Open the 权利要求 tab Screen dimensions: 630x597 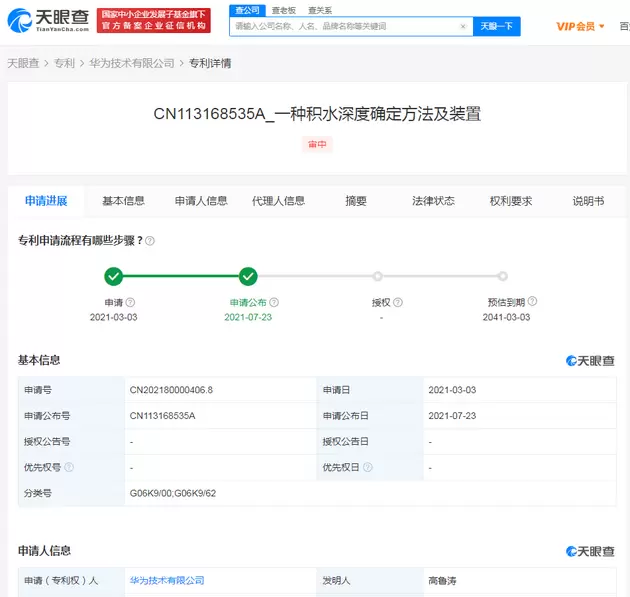(x=510, y=201)
